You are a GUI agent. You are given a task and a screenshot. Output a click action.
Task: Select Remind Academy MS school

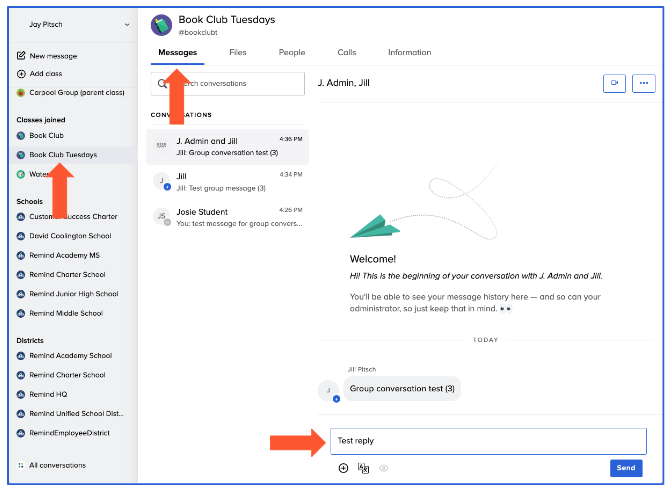tap(66, 255)
